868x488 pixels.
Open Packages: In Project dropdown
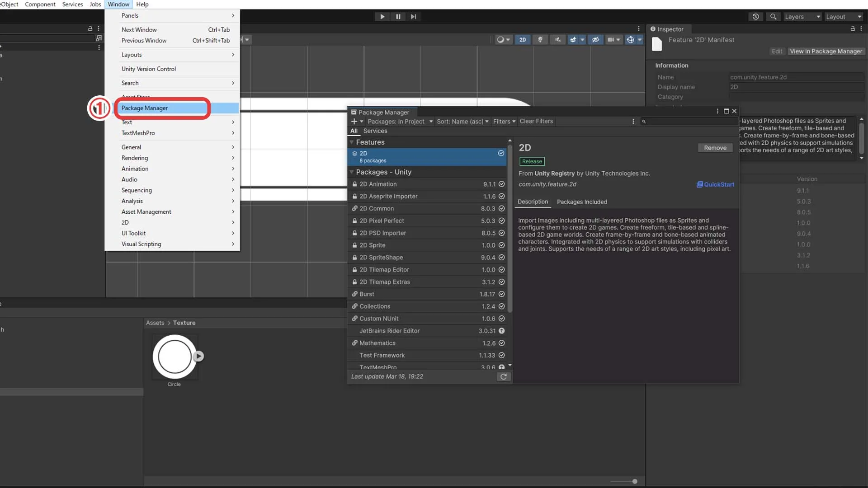(x=400, y=121)
